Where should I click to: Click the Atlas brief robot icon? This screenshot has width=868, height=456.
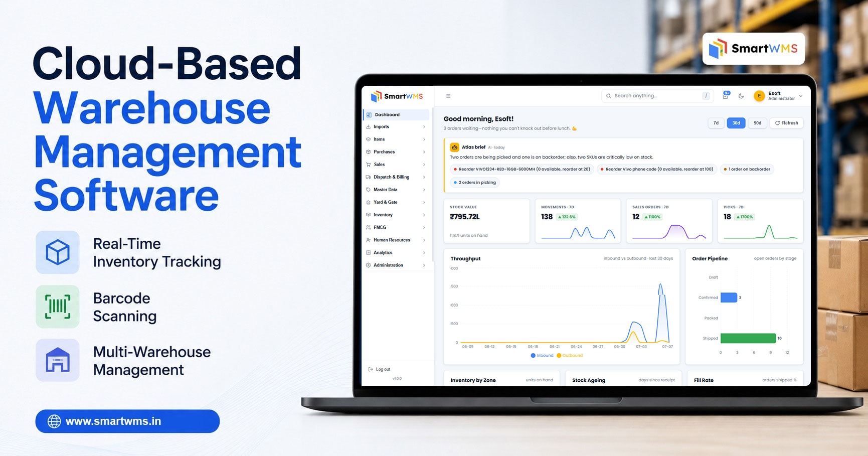[454, 147]
